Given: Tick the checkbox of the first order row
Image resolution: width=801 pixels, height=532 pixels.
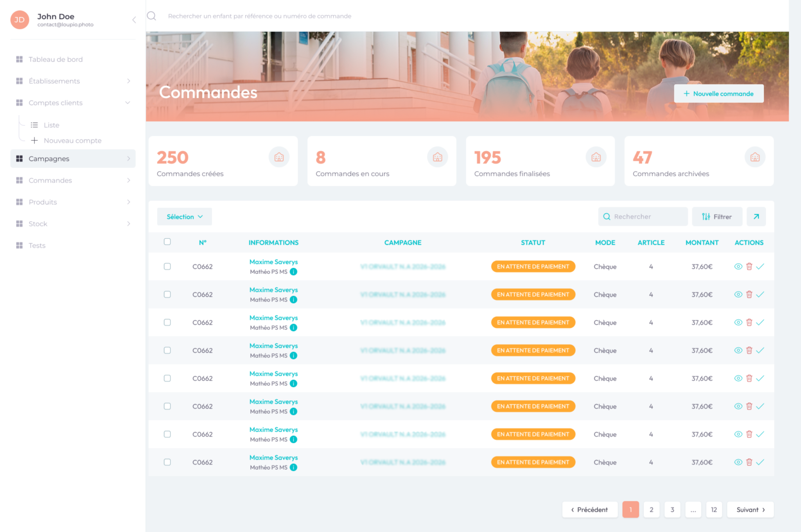Looking at the screenshot, I should (167, 266).
